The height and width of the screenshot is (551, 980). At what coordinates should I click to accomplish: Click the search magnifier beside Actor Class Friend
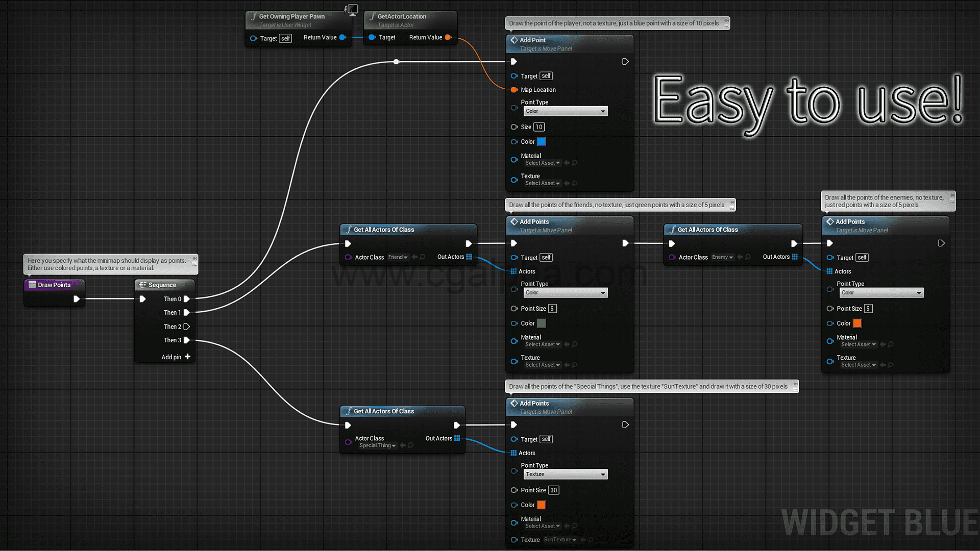[423, 257]
